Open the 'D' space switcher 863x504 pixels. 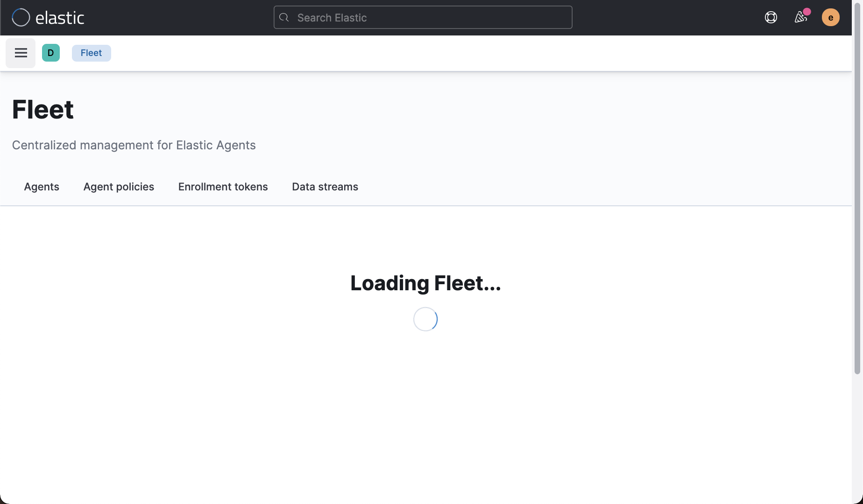tap(50, 53)
